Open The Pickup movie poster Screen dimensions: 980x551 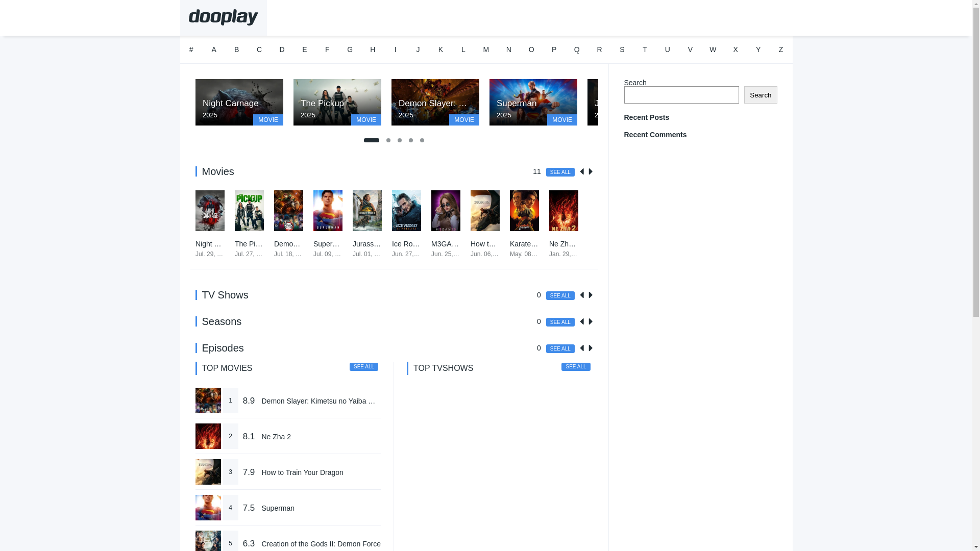click(249, 211)
